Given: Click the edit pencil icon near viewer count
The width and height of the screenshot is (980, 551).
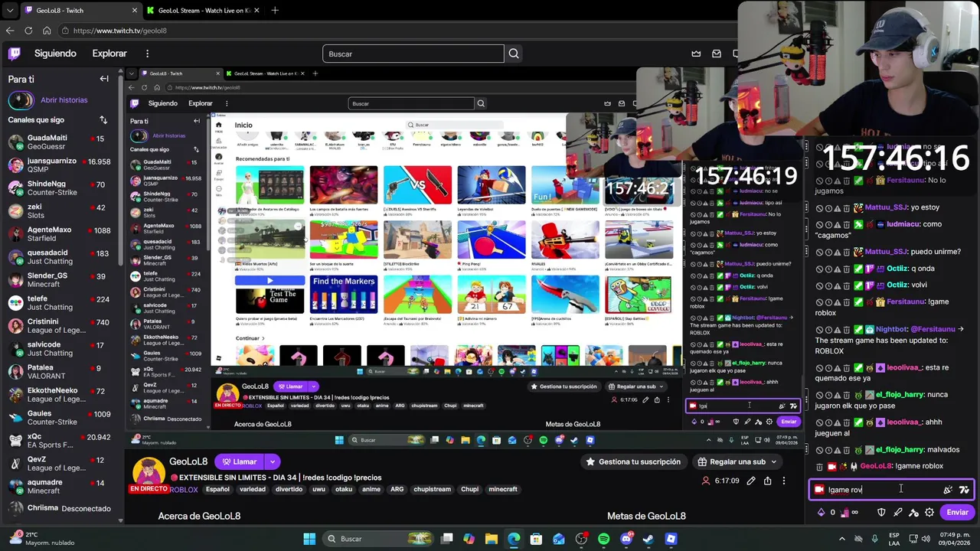Looking at the screenshot, I should pos(751,481).
